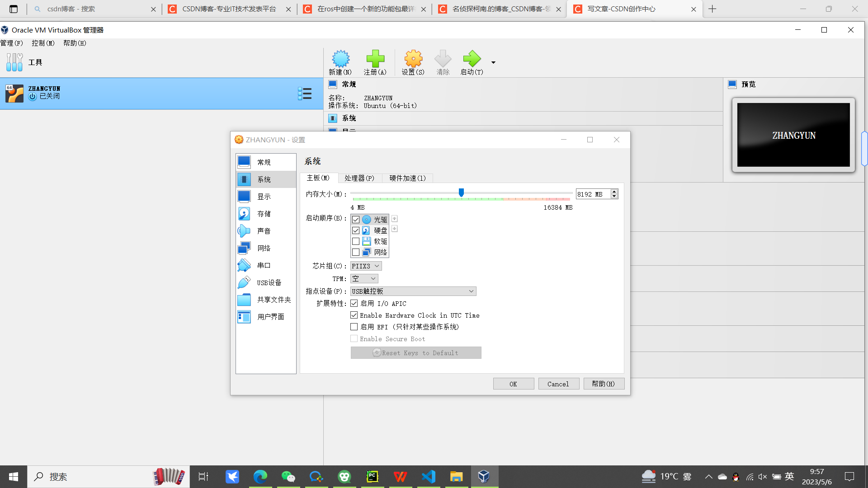This screenshot has height=488, width=868.
Task: Select 共享文件夹 shared folders category
Action: coord(266,300)
